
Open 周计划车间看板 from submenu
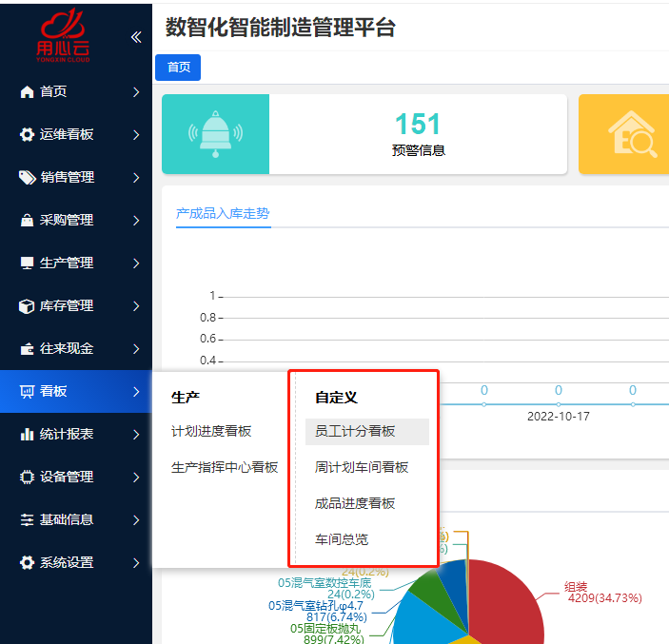coord(362,467)
